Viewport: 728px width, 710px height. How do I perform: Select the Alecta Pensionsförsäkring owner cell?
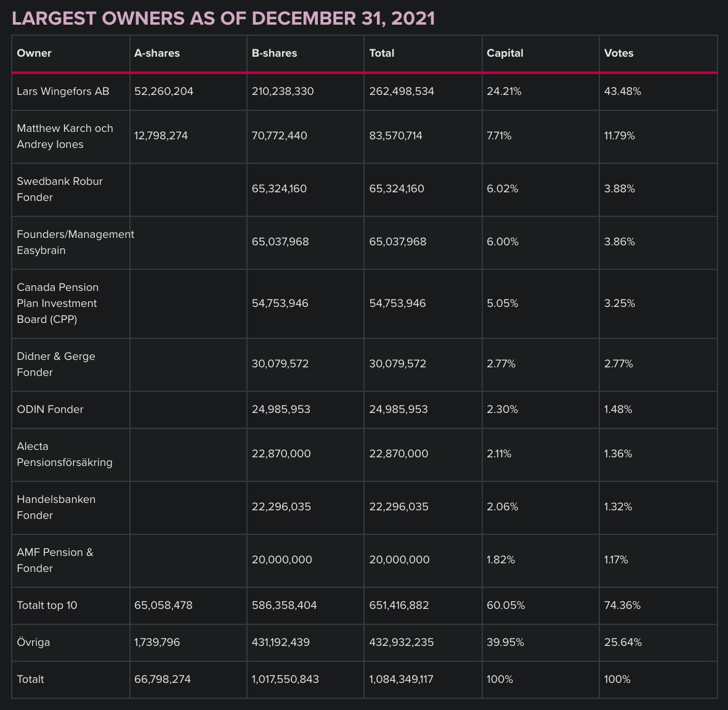(64, 454)
